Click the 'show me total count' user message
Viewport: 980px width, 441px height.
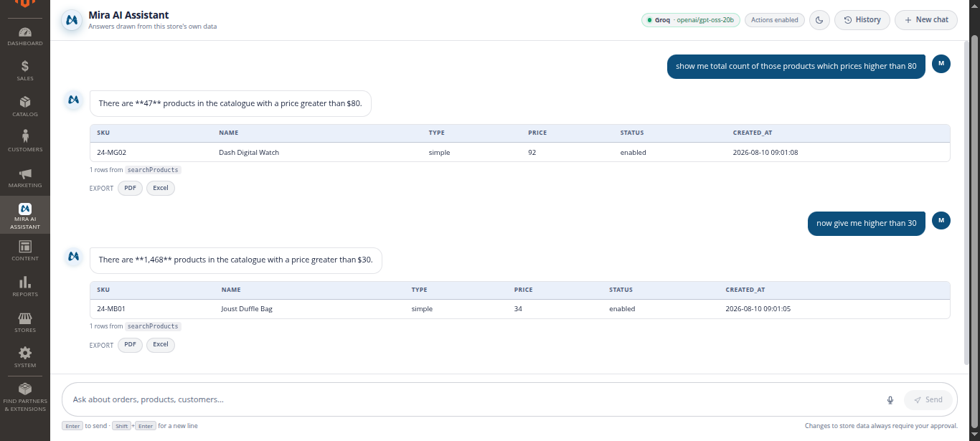pyautogui.click(x=796, y=66)
